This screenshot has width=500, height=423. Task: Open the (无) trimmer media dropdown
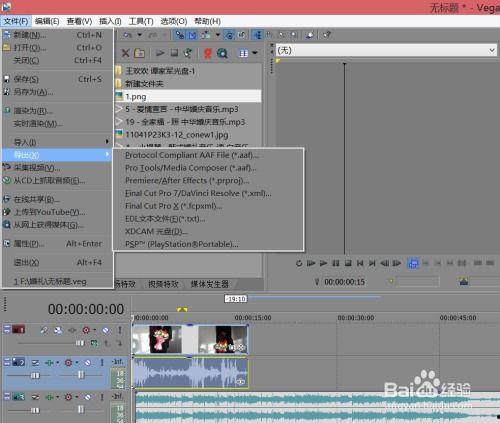(x=492, y=50)
